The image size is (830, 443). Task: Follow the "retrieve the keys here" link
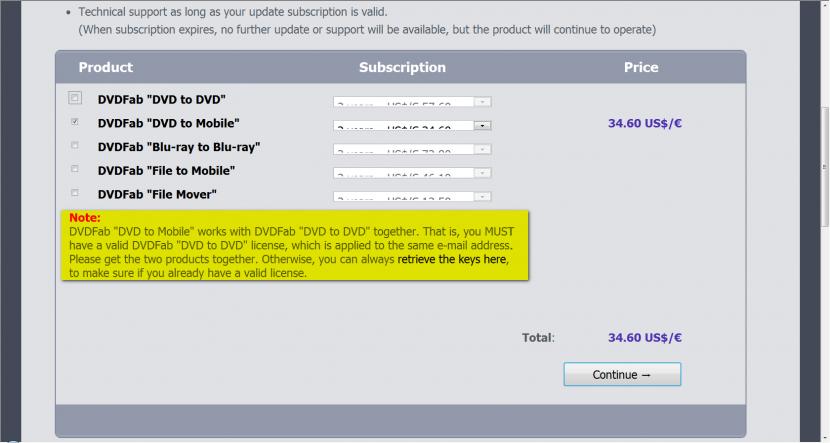tap(453, 259)
